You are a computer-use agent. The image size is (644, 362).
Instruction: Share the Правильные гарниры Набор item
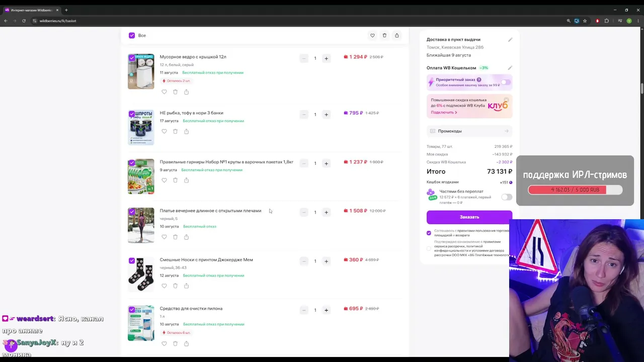coord(186,180)
